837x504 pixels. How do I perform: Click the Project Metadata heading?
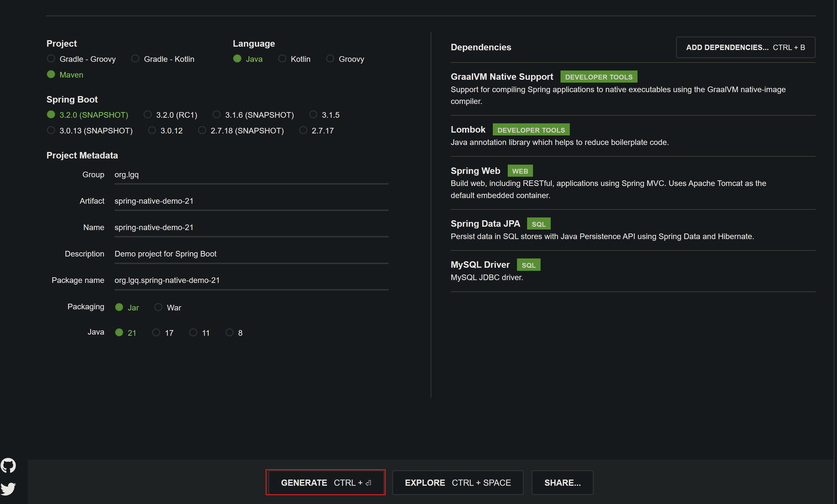pos(82,155)
